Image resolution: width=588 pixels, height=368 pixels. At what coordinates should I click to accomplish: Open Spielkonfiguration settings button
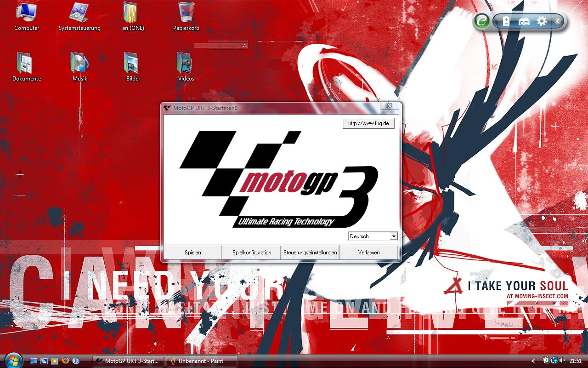click(252, 253)
